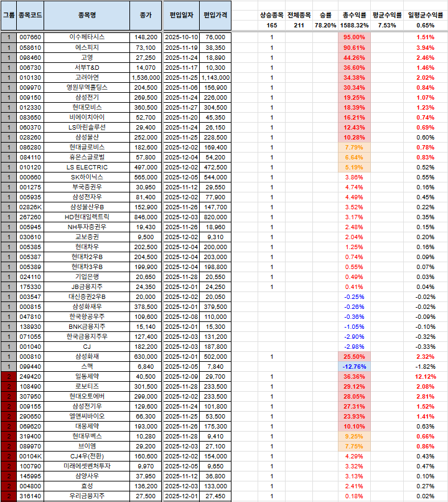Click the 165 rising stocks count
The width and height of the screenshot is (448, 502).
pyautogui.click(x=271, y=26)
